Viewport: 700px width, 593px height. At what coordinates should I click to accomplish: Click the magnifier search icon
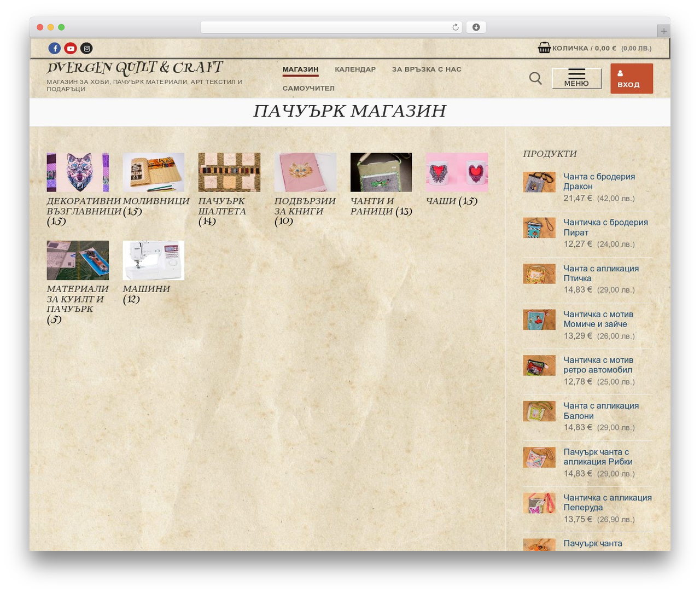(x=535, y=78)
